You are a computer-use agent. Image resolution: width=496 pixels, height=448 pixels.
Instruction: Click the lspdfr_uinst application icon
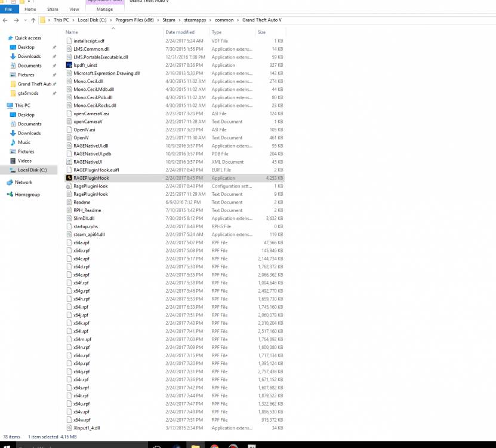(x=69, y=65)
